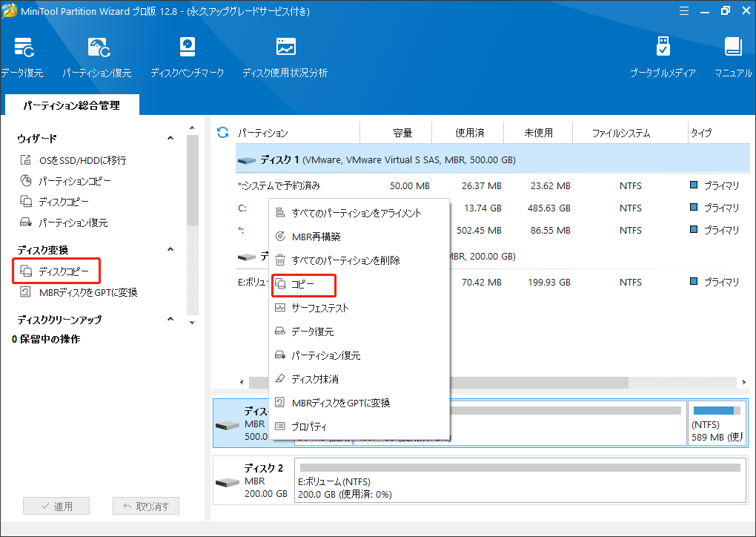The image size is (756, 537).
Task: Click horizontal scrollbar left arrow
Action: point(242,382)
